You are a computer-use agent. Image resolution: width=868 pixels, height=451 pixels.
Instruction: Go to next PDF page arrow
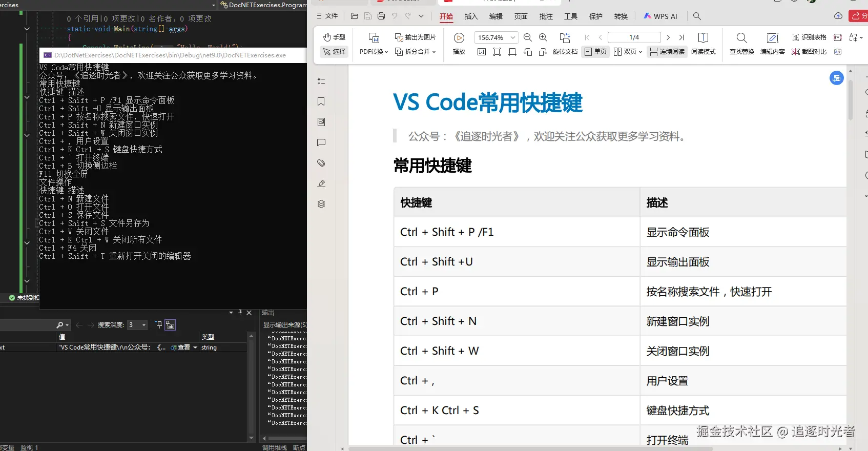(668, 37)
